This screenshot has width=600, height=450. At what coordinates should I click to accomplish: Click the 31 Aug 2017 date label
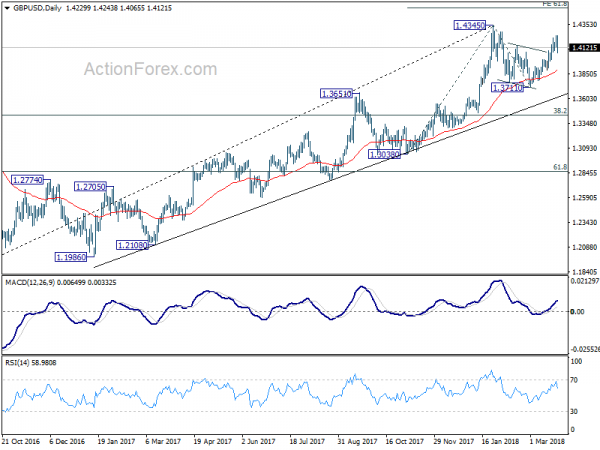click(357, 441)
